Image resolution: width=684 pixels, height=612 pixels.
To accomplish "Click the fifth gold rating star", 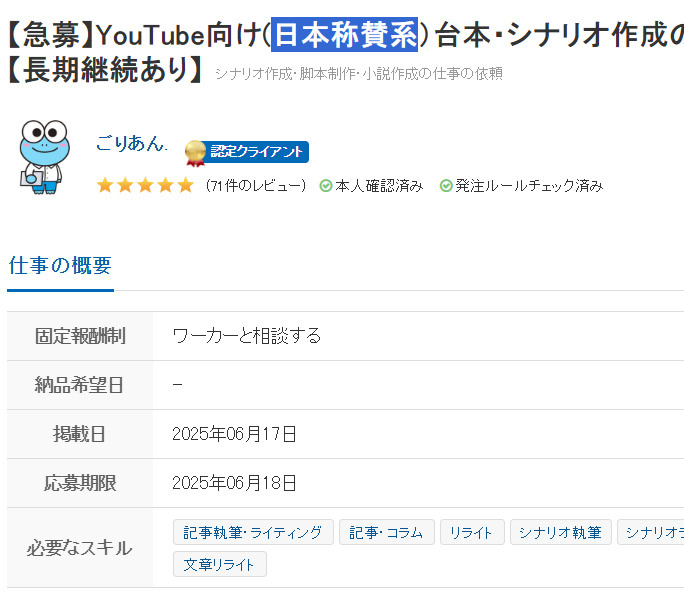I will (185, 185).
